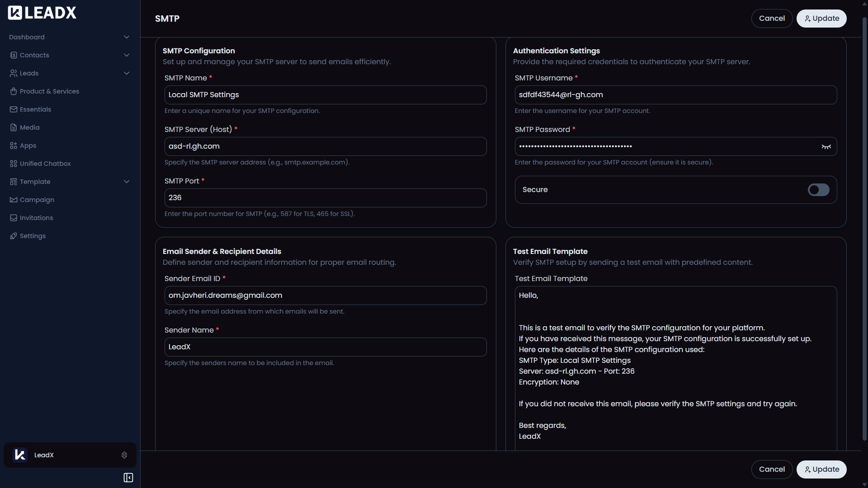The width and height of the screenshot is (868, 488).
Task: Open the LeadX workspace switcher
Action: pyautogui.click(x=70, y=455)
